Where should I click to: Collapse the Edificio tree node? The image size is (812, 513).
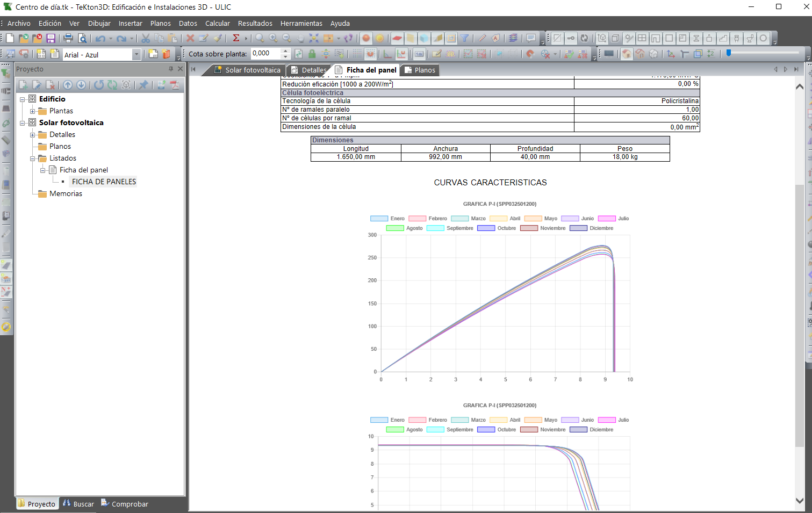(23, 99)
